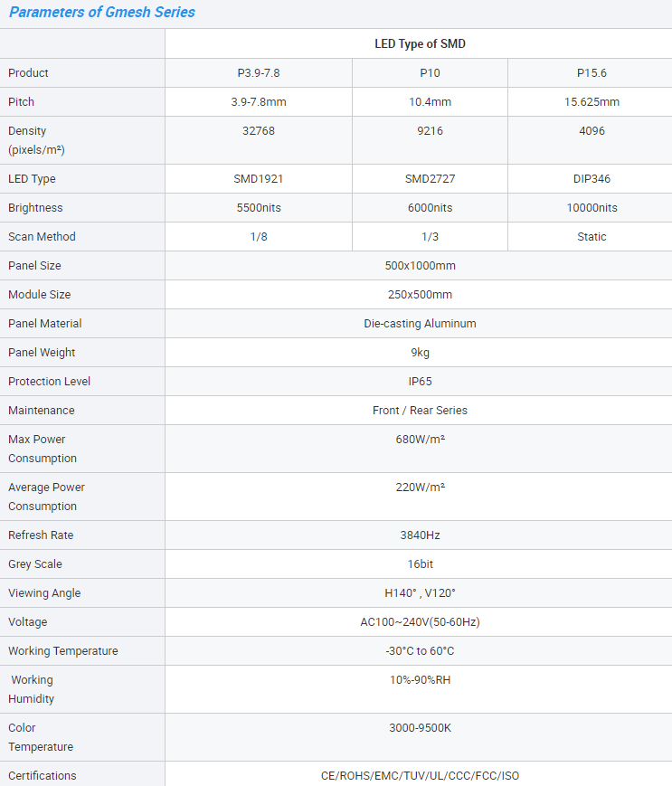
Task: Click the 3840Hz refresh rate value
Action: (x=420, y=535)
